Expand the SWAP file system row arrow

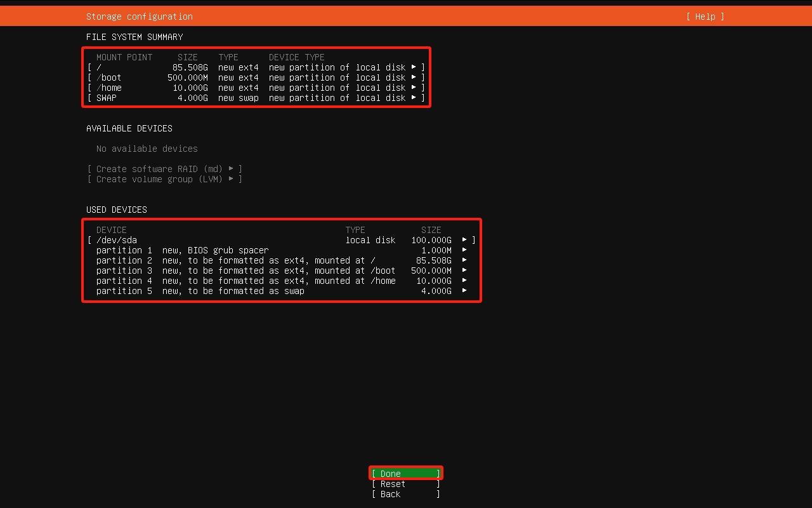point(414,97)
